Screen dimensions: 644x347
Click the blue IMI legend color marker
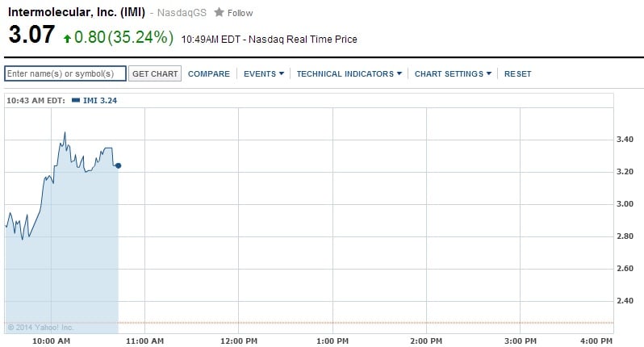tap(76, 100)
